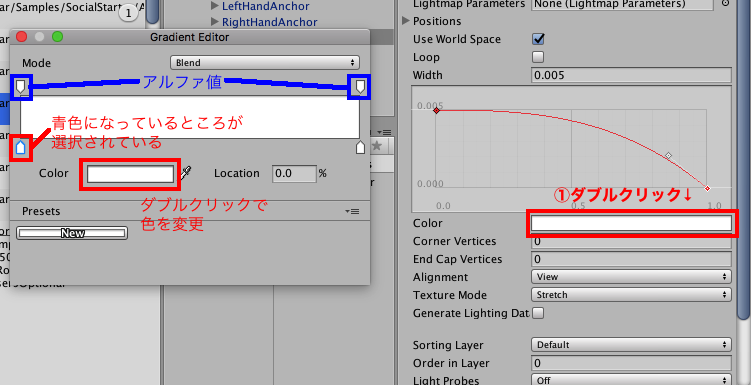This screenshot has height=385, width=751.
Task: Click the Sorting Layer label
Action: [x=448, y=345]
